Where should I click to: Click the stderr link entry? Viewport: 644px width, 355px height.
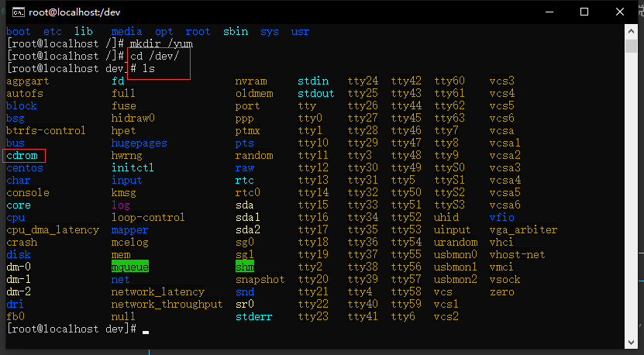click(x=253, y=317)
